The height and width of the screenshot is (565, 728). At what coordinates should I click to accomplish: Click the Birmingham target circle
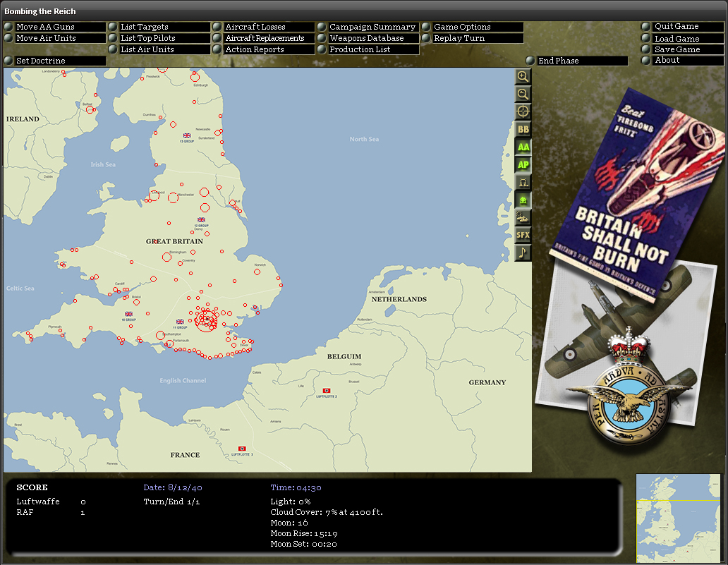166,257
